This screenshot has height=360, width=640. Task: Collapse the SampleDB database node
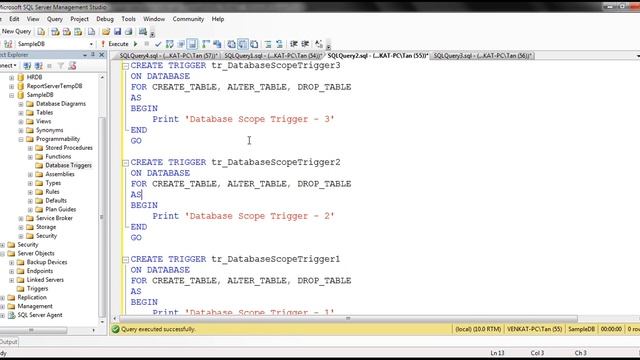(11, 95)
